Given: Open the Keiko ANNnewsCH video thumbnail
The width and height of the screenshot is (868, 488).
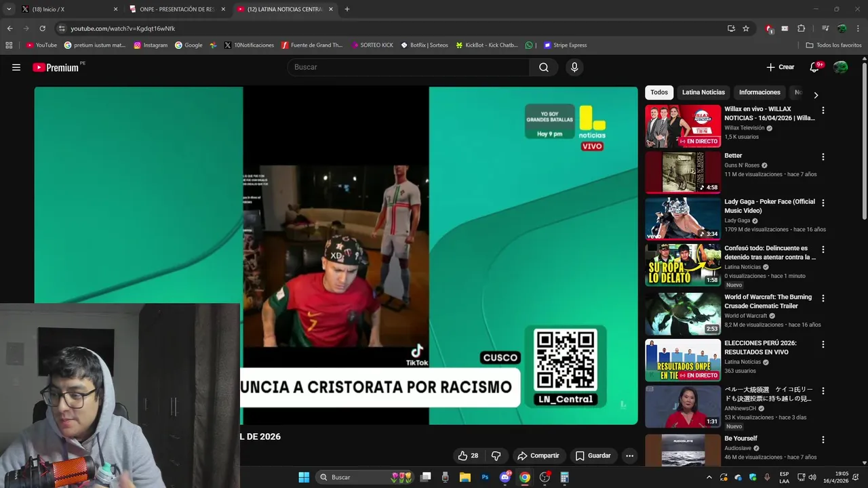Looking at the screenshot, I should (683, 407).
